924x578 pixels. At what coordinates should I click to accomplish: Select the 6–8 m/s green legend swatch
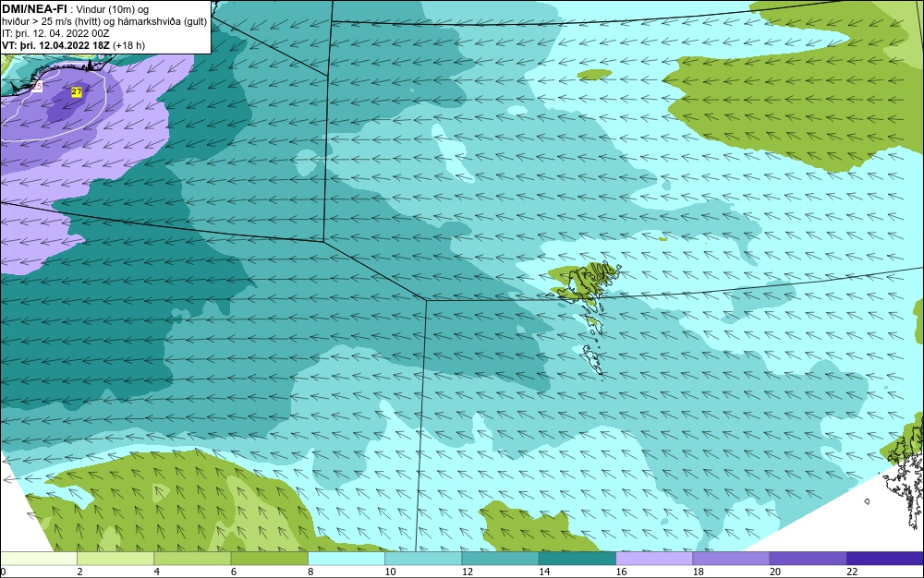coord(269,559)
